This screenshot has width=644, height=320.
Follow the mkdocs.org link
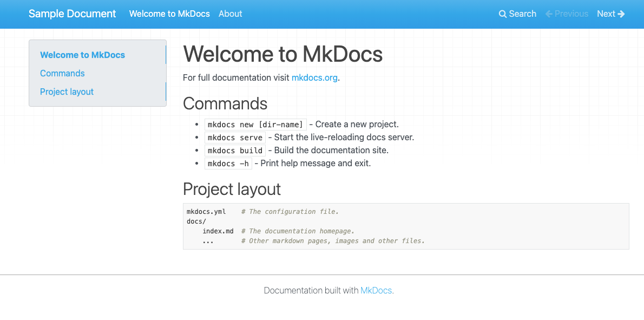[x=314, y=77]
